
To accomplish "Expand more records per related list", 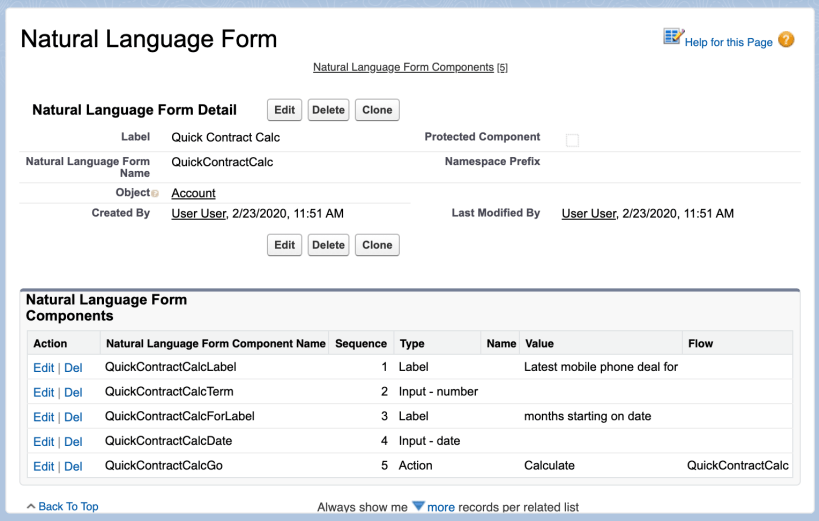I will [x=419, y=507].
